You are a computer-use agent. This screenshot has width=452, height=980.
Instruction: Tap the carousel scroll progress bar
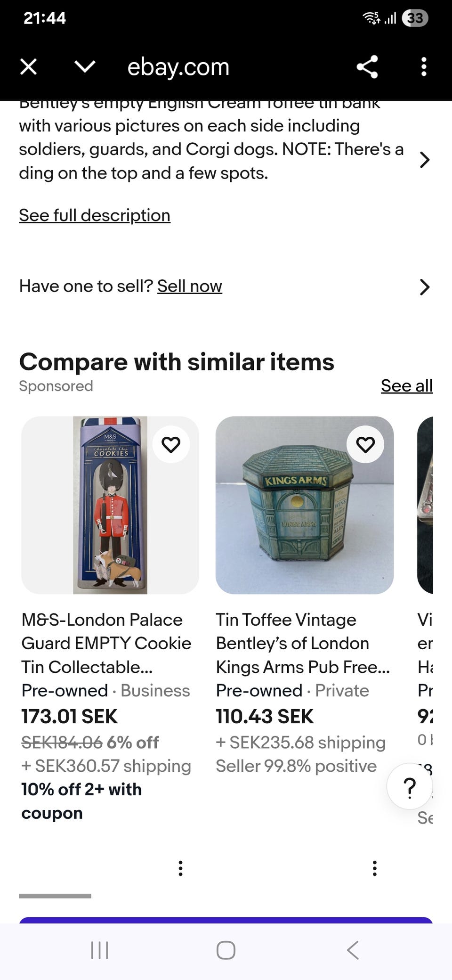[55, 896]
